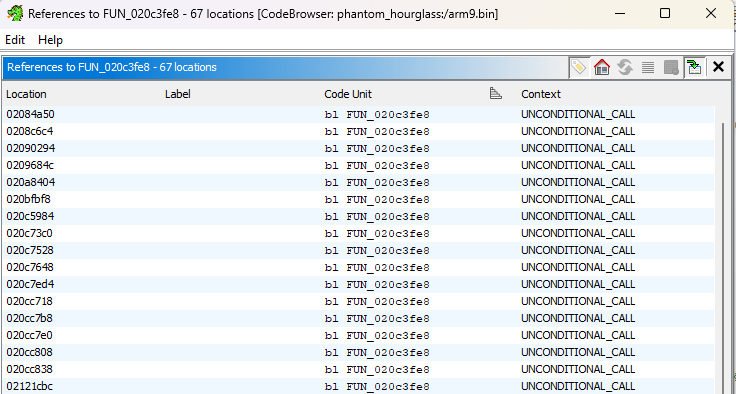Click UNCONDITIONAL_CALL in row 0208c6c4
Screen dimensions: 736x394
tap(578, 131)
